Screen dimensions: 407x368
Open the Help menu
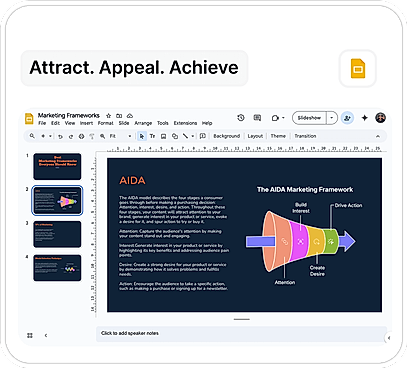(207, 123)
